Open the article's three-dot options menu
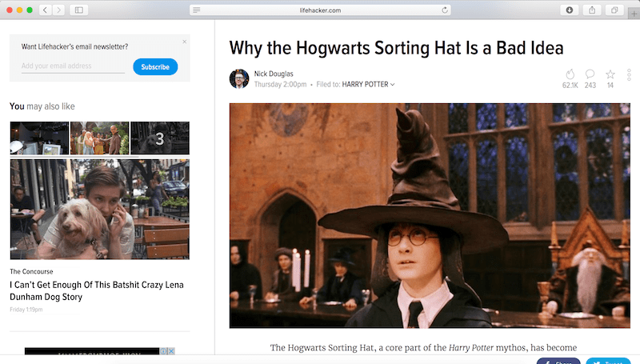Viewport: 640px width, 364px height. [x=629, y=74]
